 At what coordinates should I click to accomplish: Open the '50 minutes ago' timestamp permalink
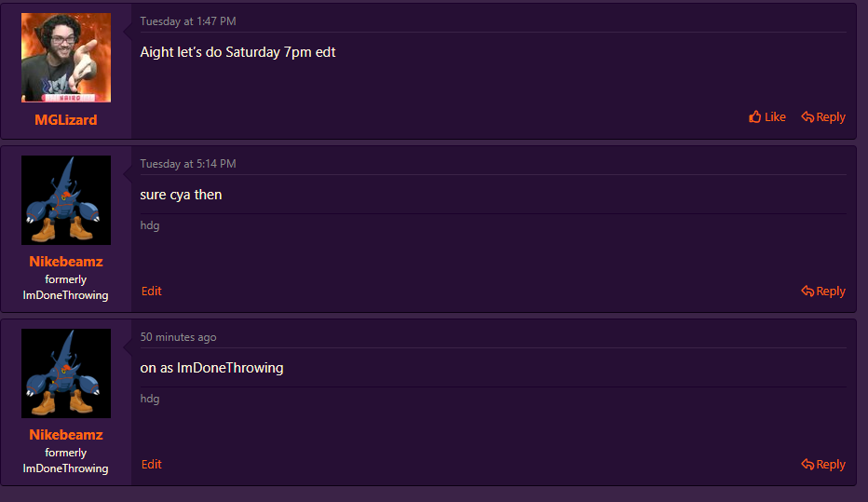pyautogui.click(x=178, y=337)
